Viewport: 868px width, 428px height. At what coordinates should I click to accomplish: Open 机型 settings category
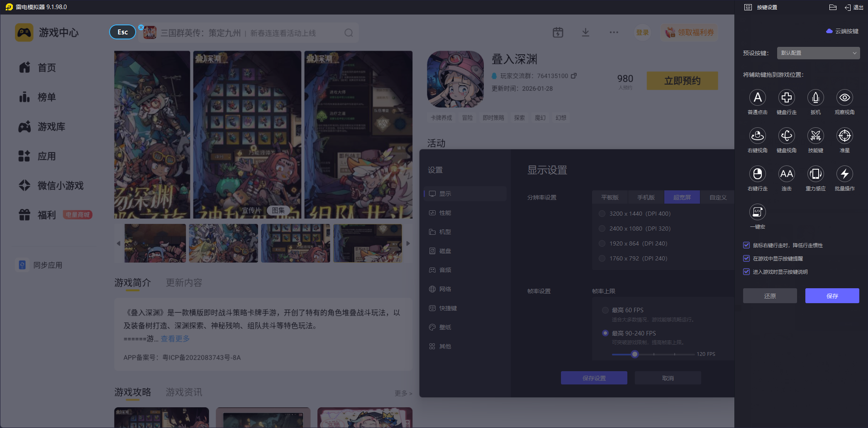click(465, 232)
